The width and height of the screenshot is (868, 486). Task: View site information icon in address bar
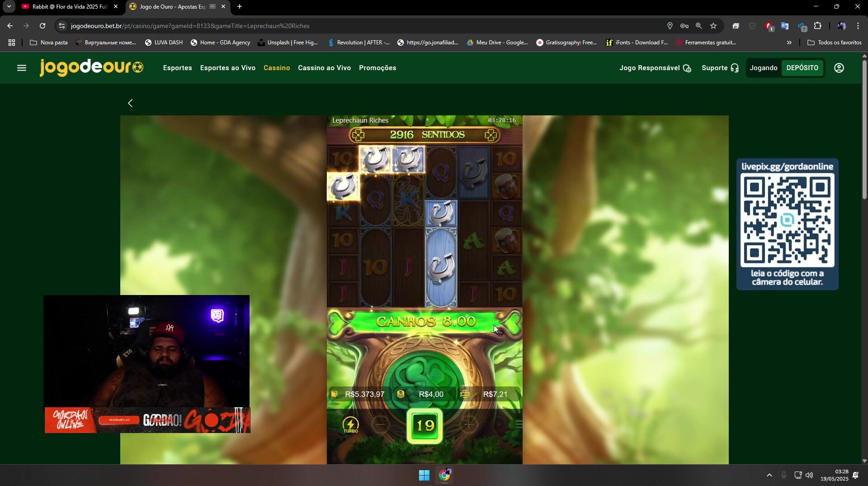(62, 26)
